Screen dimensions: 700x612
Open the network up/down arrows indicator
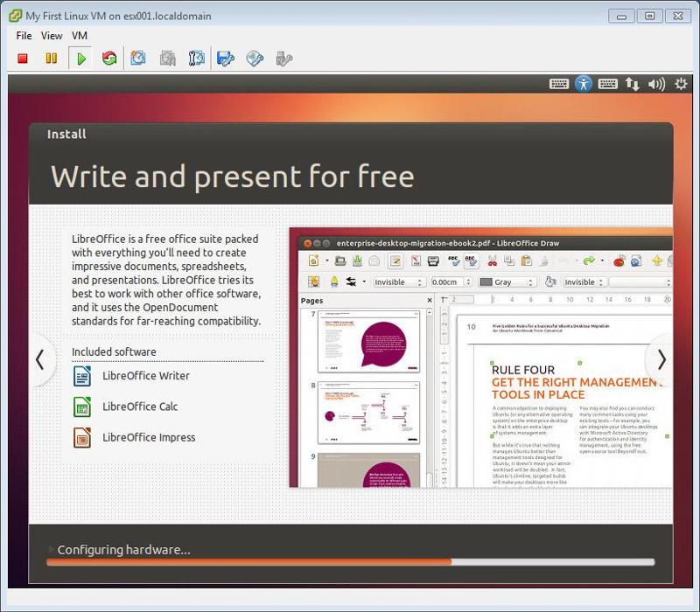tap(632, 84)
